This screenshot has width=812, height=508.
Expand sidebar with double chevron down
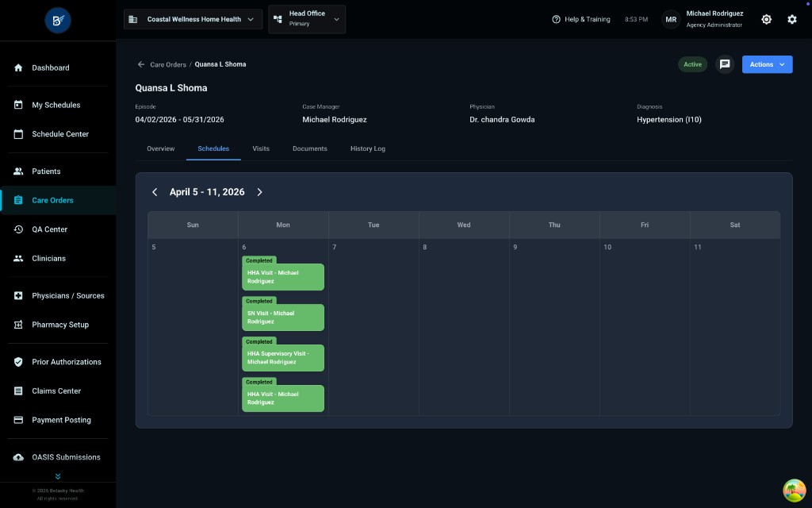tap(57, 476)
